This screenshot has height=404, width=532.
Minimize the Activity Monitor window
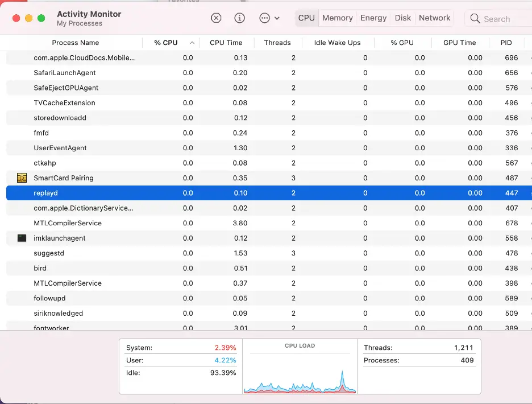pos(28,18)
